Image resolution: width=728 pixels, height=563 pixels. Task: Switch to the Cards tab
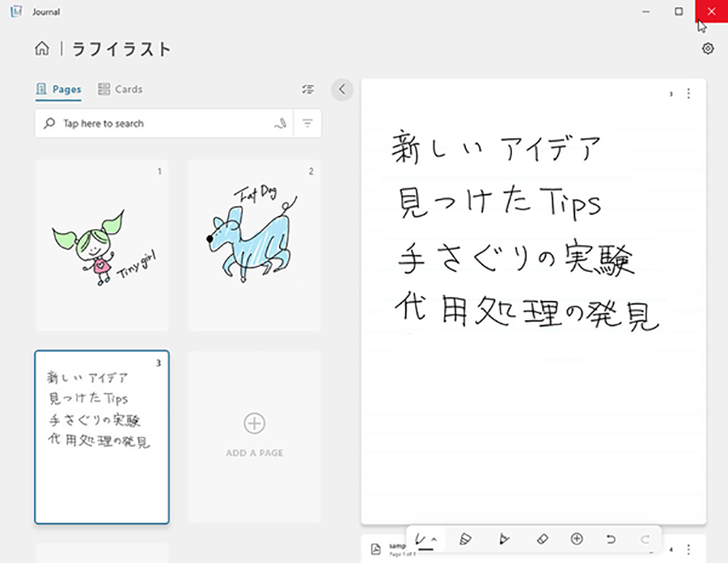pyautogui.click(x=120, y=89)
